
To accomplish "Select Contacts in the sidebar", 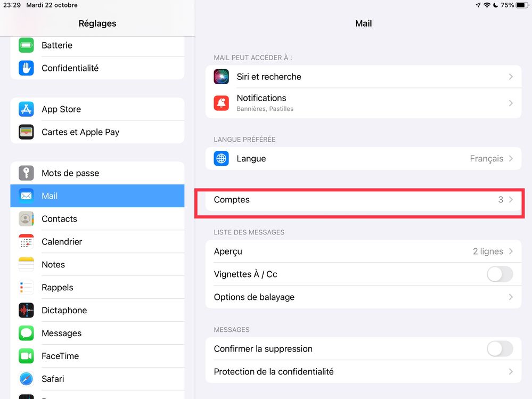I will (97, 219).
